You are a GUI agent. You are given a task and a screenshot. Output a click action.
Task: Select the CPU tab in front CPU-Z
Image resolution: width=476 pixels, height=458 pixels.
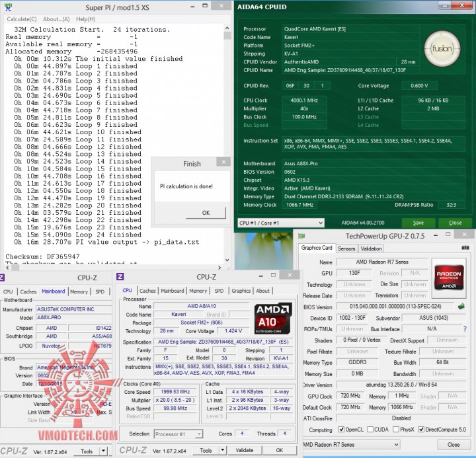[x=127, y=290]
